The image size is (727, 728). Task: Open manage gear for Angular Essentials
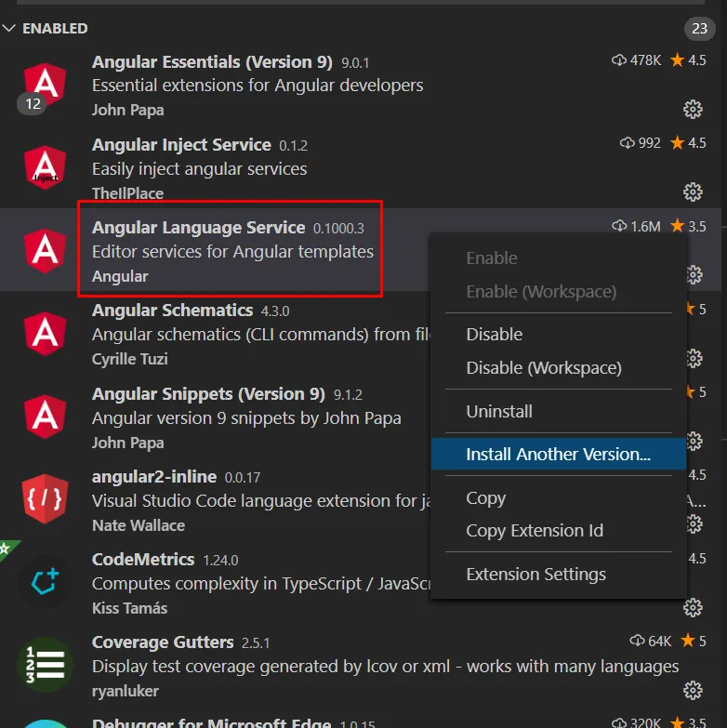(x=693, y=109)
